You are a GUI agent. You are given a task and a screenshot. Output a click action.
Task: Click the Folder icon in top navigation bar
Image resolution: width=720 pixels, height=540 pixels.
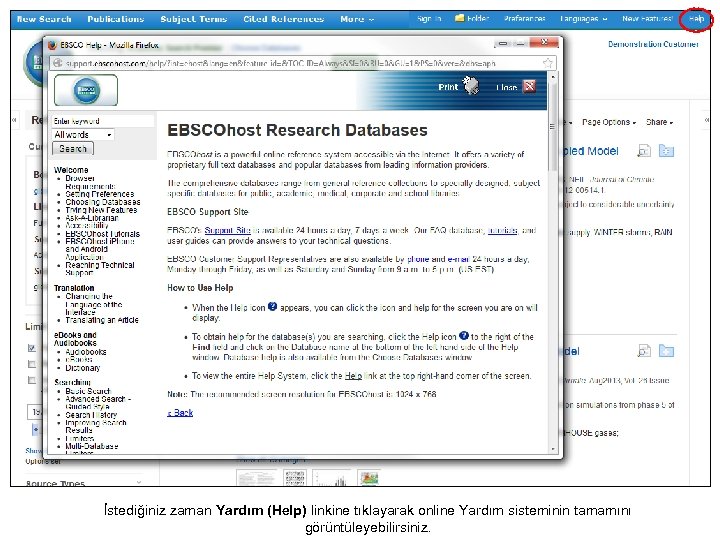pyautogui.click(x=459, y=18)
